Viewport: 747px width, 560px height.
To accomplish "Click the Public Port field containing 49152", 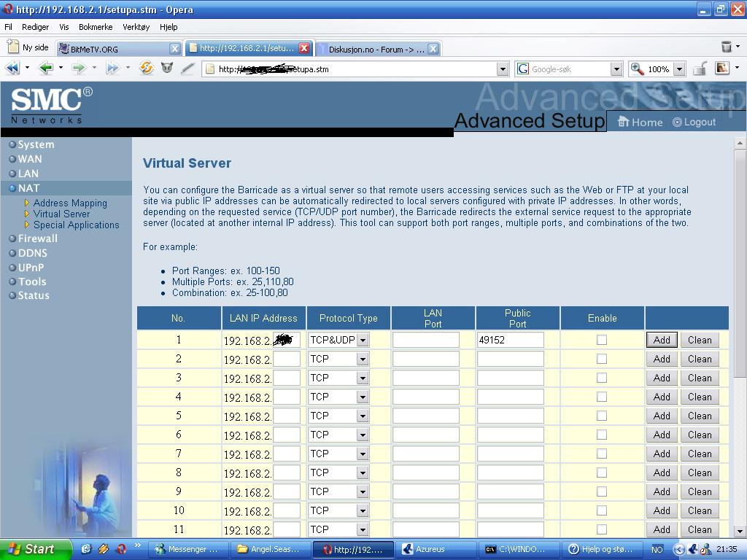I will [x=510, y=340].
